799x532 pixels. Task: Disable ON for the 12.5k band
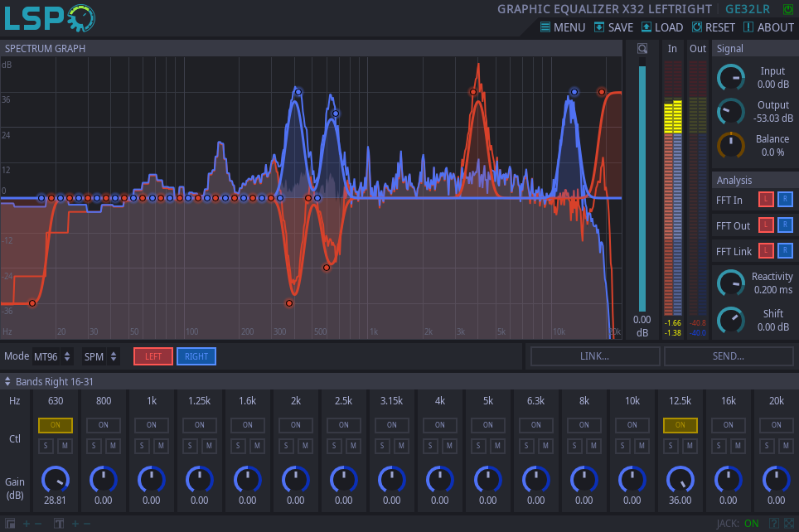point(680,425)
